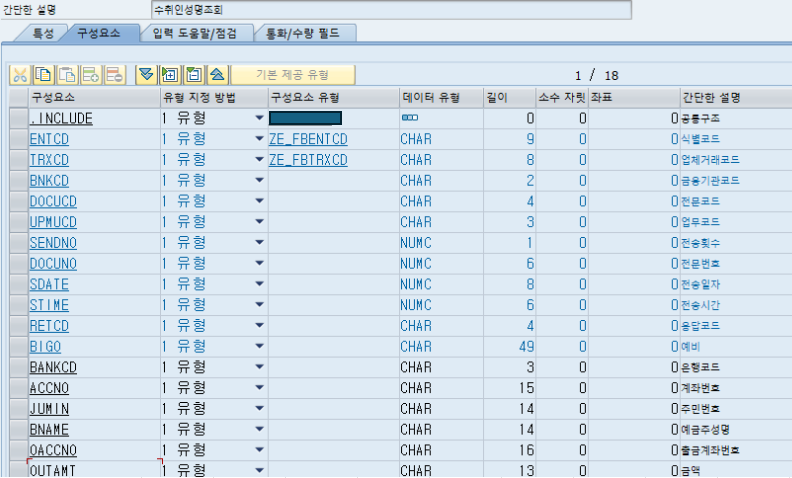Image resolution: width=792 pixels, height=478 pixels.
Task: Open typing method dropdown for UPMUCD row
Action: 260,222
